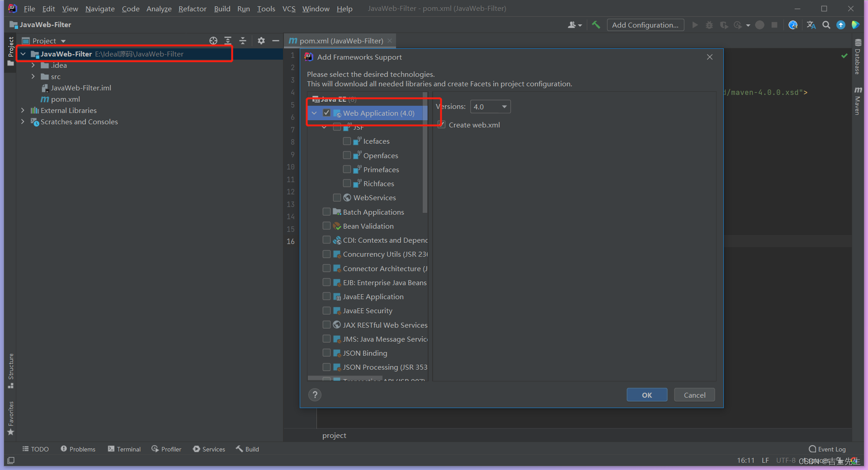Open the Refactor menu
The width and height of the screenshot is (868, 470).
click(x=192, y=9)
